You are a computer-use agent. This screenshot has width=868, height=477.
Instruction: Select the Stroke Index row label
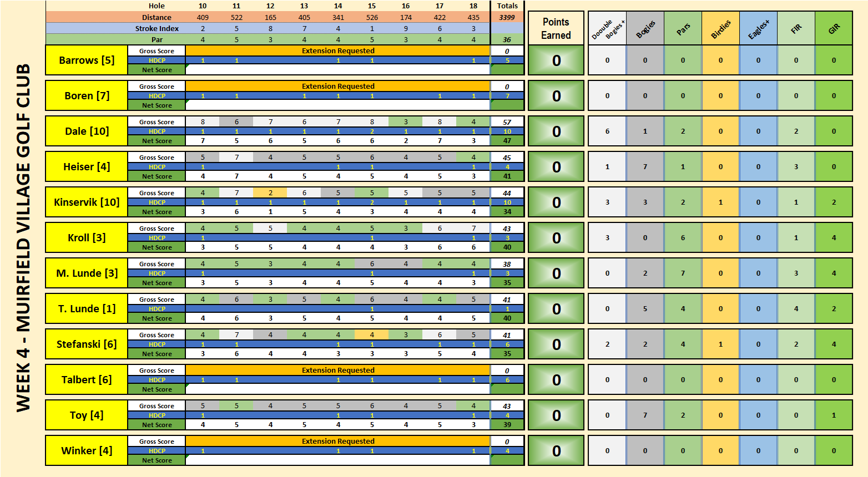[x=157, y=28]
